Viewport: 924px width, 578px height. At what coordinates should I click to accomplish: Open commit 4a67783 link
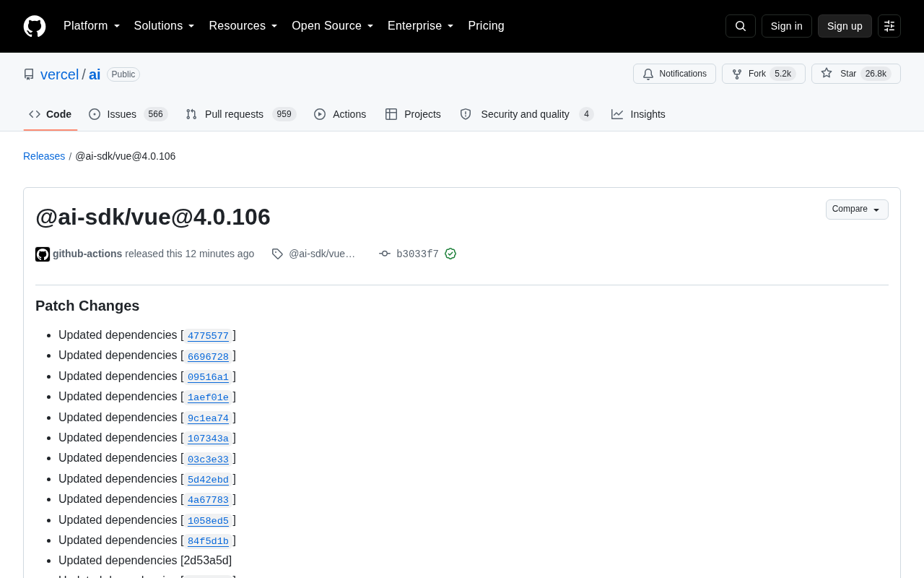pos(208,500)
